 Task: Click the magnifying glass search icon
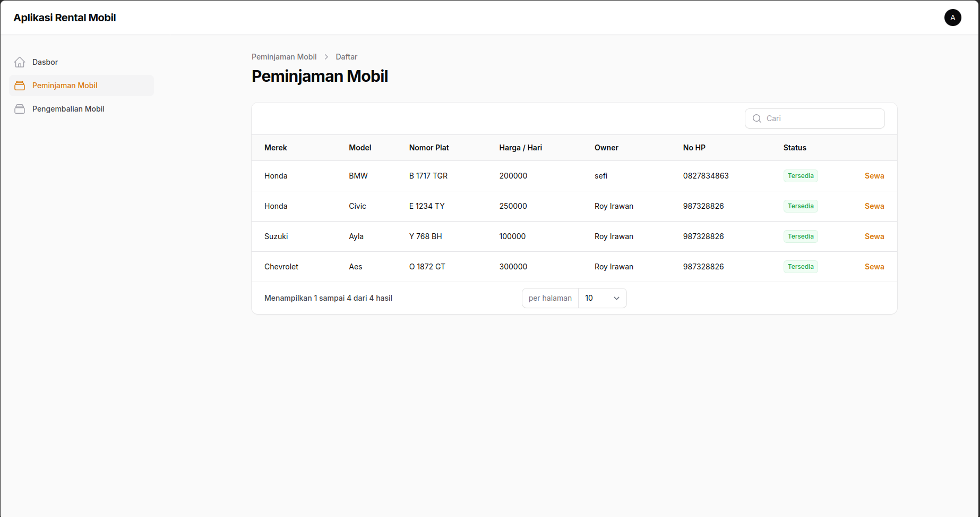pyautogui.click(x=757, y=118)
